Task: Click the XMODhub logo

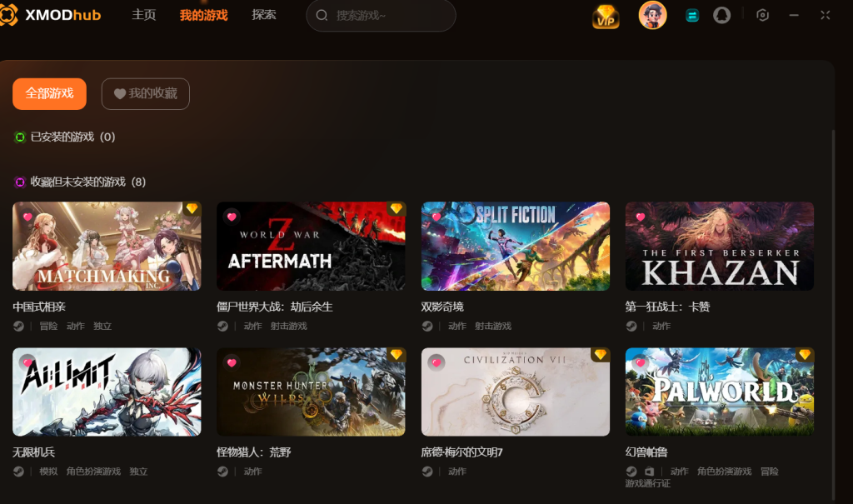Action: pyautogui.click(x=51, y=15)
